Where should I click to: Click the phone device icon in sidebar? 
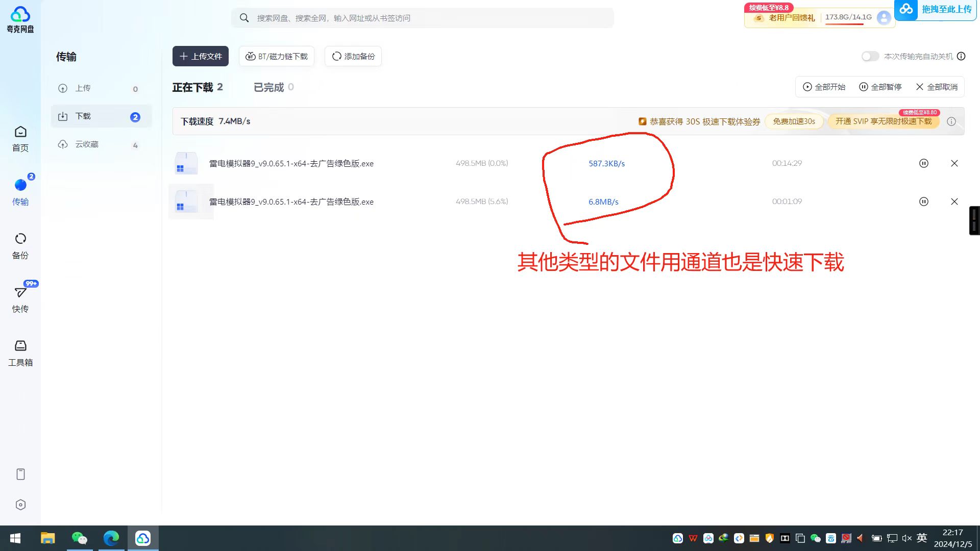click(x=20, y=474)
